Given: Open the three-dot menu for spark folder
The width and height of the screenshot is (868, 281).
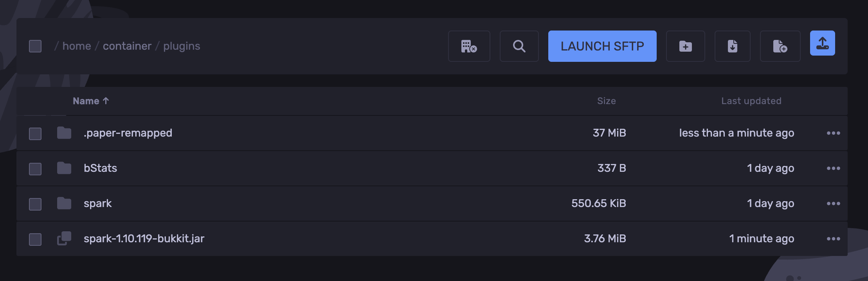Looking at the screenshot, I should click(833, 204).
